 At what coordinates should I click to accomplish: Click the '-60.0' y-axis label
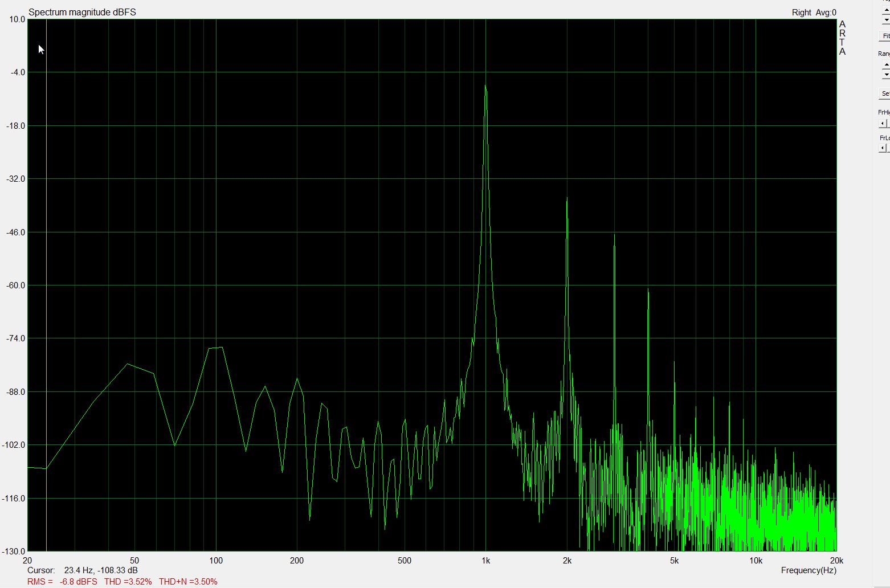coord(15,285)
